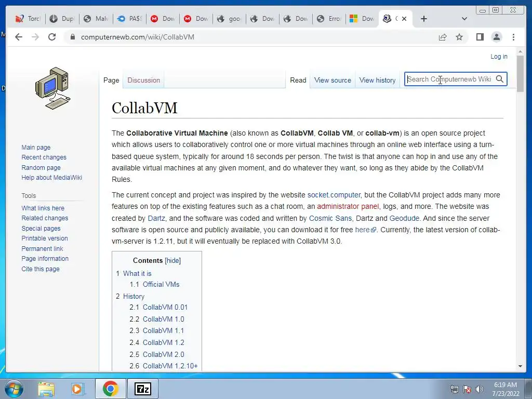
Task: Switch to the Torch browser tab
Action: click(x=29, y=19)
